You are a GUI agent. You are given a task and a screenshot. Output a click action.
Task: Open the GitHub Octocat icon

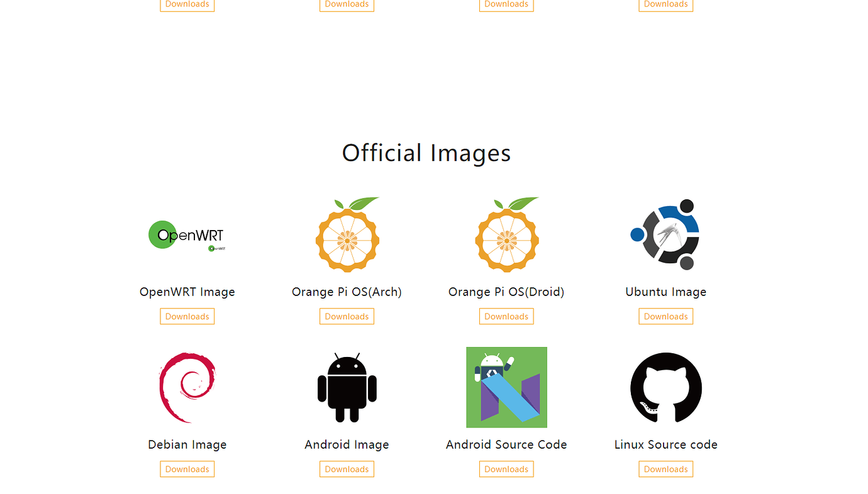665,387
